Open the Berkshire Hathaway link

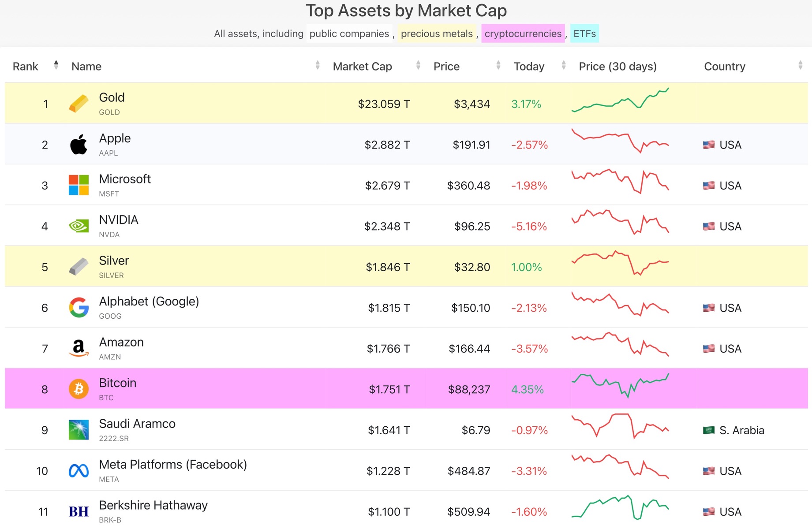pyautogui.click(x=153, y=505)
